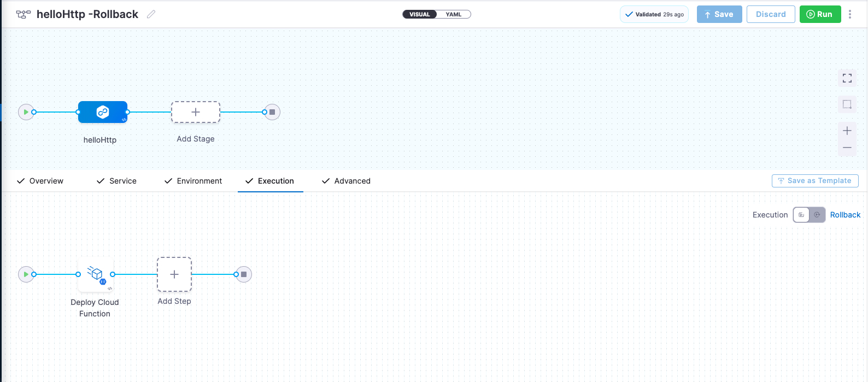
Task: Go to the Environment tab
Action: pyautogui.click(x=193, y=181)
